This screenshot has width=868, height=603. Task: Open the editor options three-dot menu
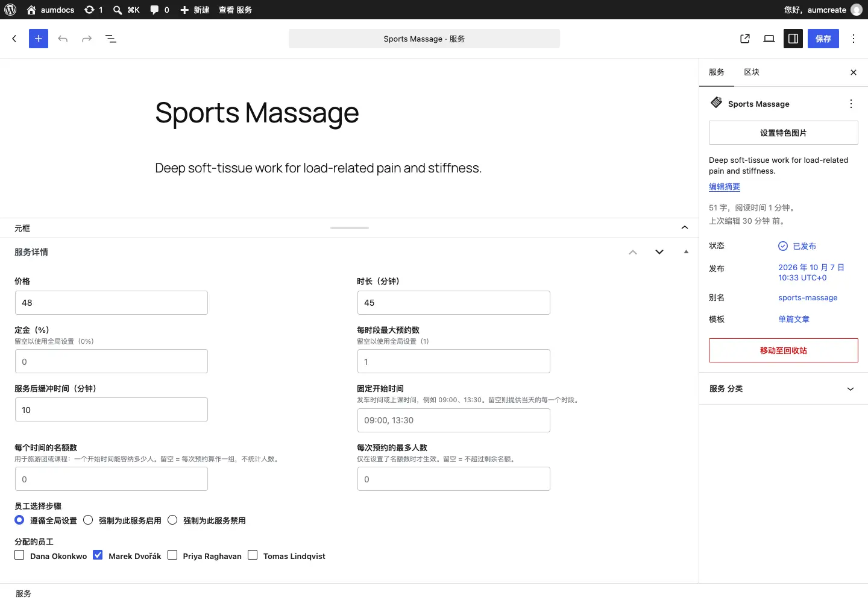coord(854,39)
